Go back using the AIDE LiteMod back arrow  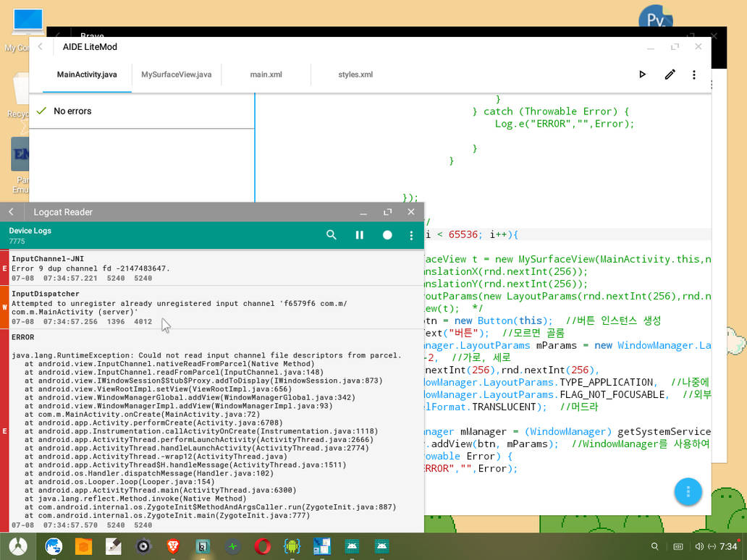click(41, 46)
